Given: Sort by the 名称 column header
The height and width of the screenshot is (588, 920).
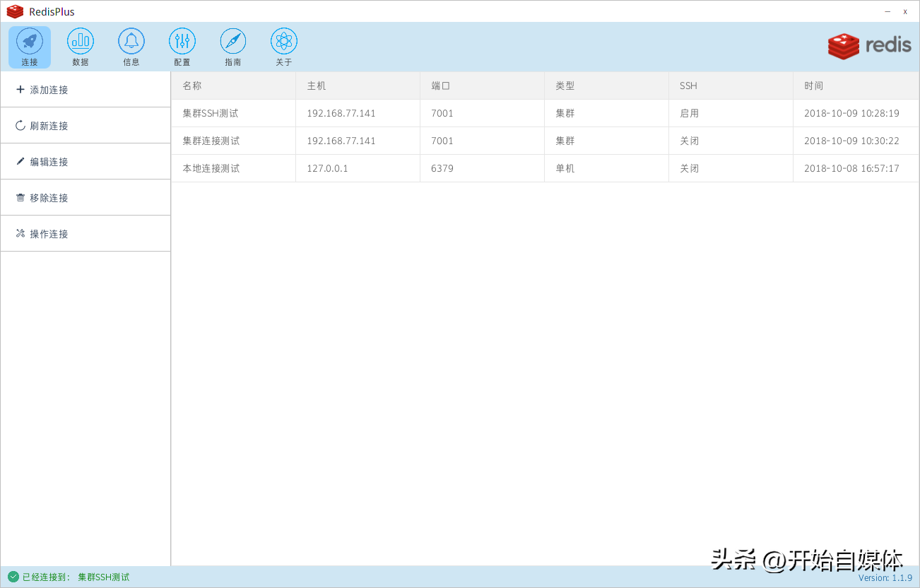Looking at the screenshot, I should point(234,86).
